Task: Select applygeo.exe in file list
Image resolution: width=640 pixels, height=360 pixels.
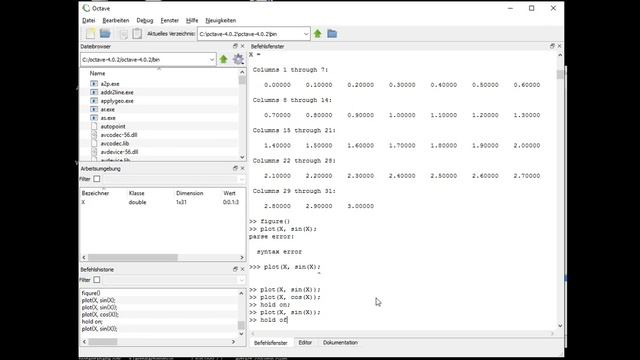Action: pos(117,101)
